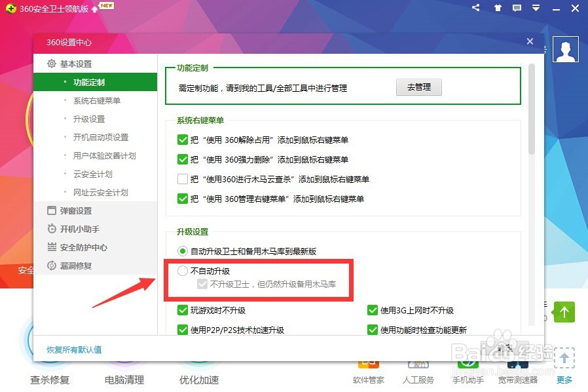The height and width of the screenshot is (392, 588).
Task: Close the 360设置中心 dialog
Action: pyautogui.click(x=530, y=41)
